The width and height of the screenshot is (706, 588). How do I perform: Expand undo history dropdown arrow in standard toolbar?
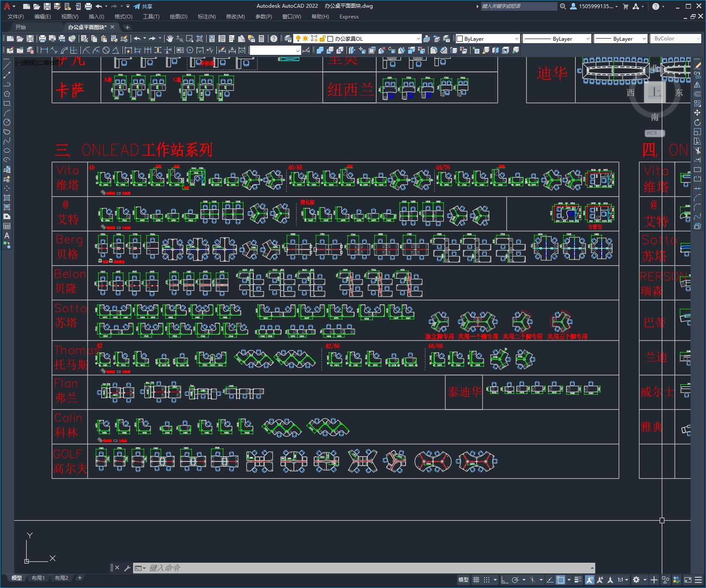point(144,39)
